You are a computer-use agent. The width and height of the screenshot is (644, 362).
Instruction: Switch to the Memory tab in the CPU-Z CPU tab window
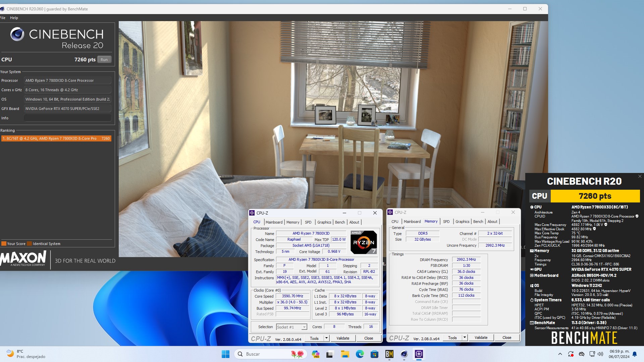(x=293, y=222)
